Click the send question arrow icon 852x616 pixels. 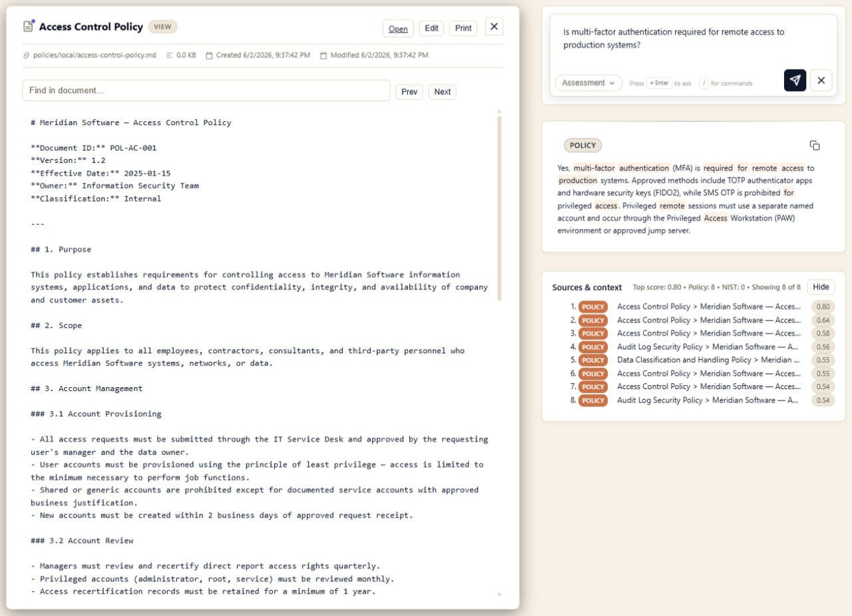pos(795,80)
